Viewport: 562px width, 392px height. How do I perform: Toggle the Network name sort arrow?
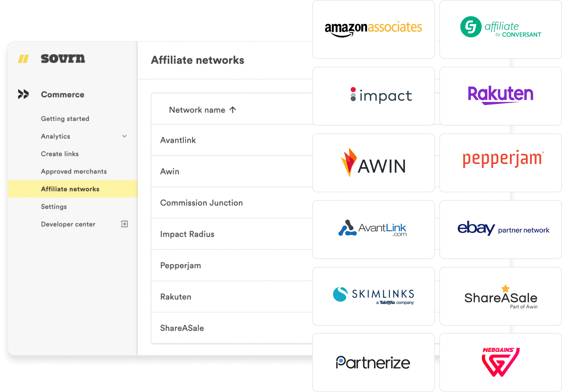click(233, 110)
